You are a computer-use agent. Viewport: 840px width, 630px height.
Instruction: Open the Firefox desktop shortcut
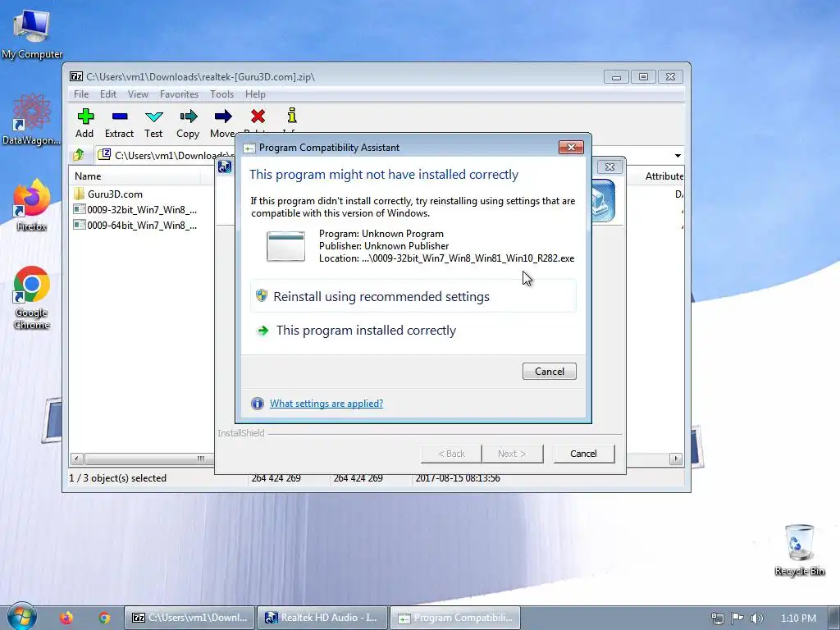(x=32, y=206)
